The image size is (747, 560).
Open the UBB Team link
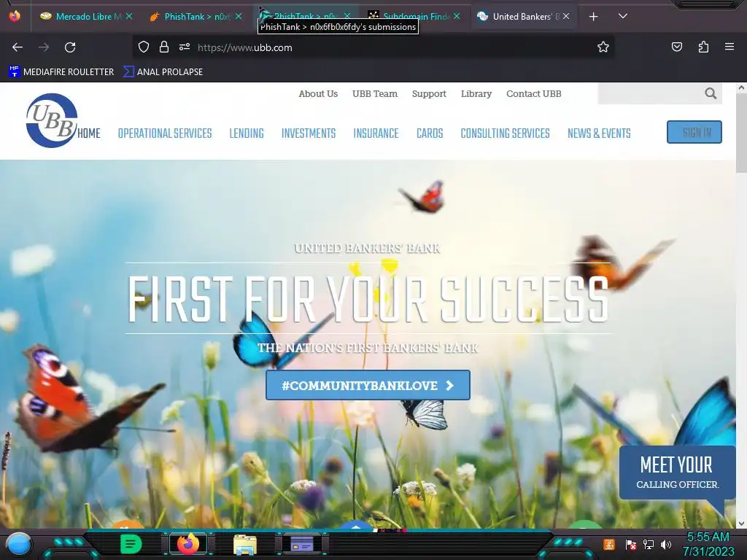tap(375, 94)
